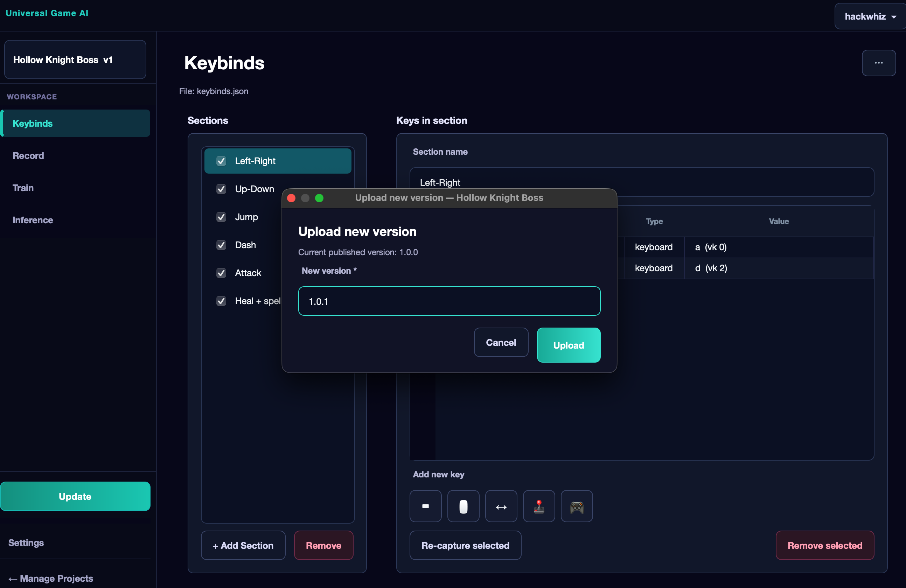This screenshot has height=588, width=906.
Task: Click the + Add Section button
Action: click(x=243, y=545)
